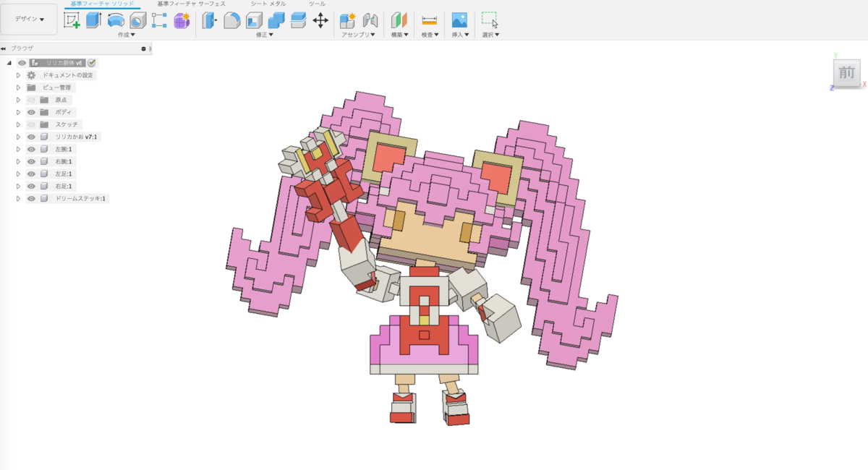Show the hidden 原点 folder
Screen dimensions: 868x470
tap(31, 100)
